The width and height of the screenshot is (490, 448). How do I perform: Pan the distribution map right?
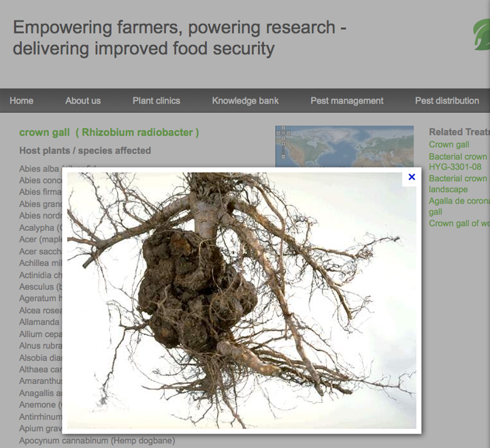tap(289, 133)
